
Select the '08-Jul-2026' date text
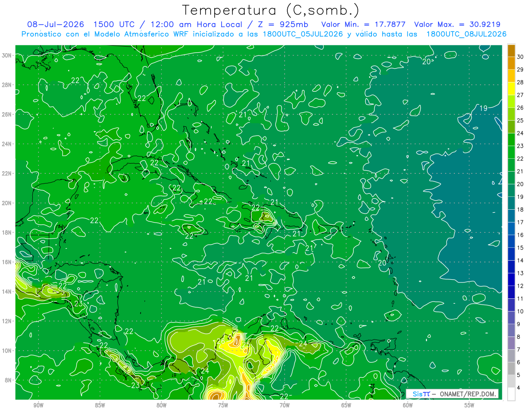click(56, 24)
